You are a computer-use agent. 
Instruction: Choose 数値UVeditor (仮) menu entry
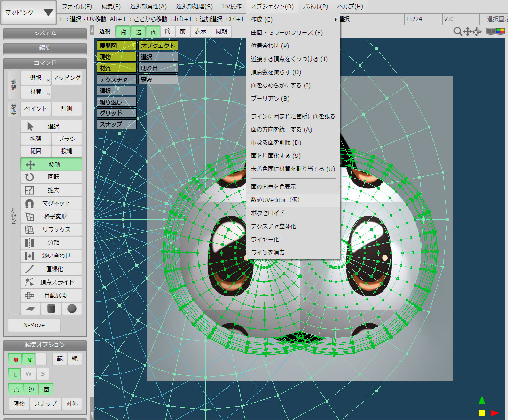(294, 200)
